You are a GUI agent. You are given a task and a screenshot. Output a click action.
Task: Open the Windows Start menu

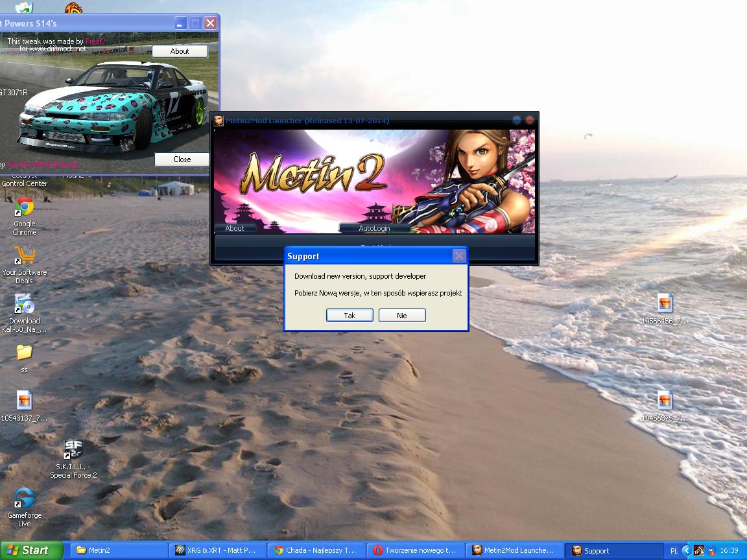tap(31, 550)
